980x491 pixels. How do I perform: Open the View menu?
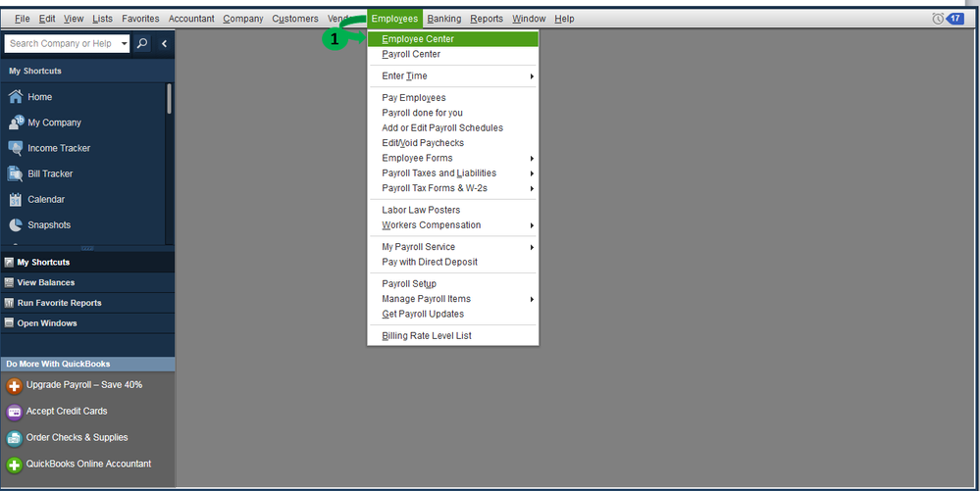74,19
